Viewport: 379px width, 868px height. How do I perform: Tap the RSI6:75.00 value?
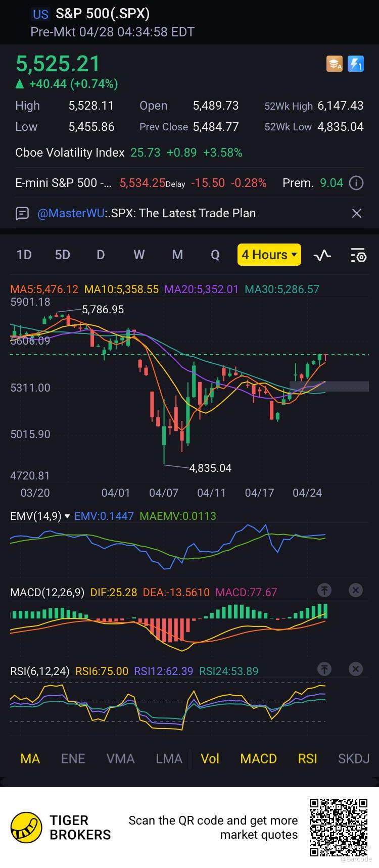point(102,671)
